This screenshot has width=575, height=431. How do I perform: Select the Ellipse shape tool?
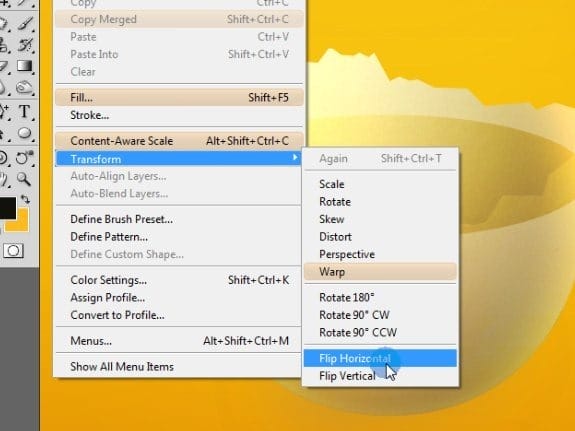24,133
